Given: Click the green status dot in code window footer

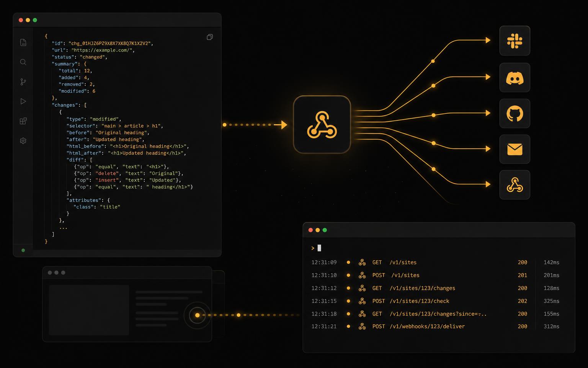Looking at the screenshot, I should [x=23, y=250].
